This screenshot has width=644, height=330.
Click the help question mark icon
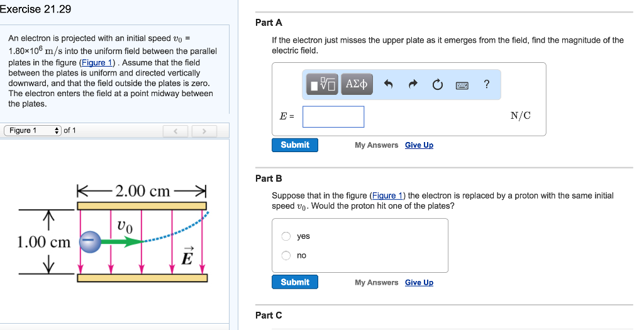pos(487,84)
